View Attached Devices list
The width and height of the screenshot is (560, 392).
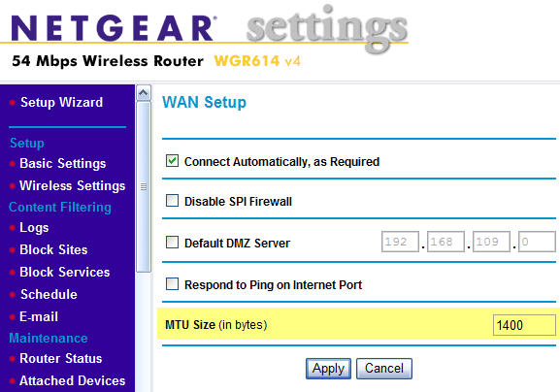tap(73, 380)
